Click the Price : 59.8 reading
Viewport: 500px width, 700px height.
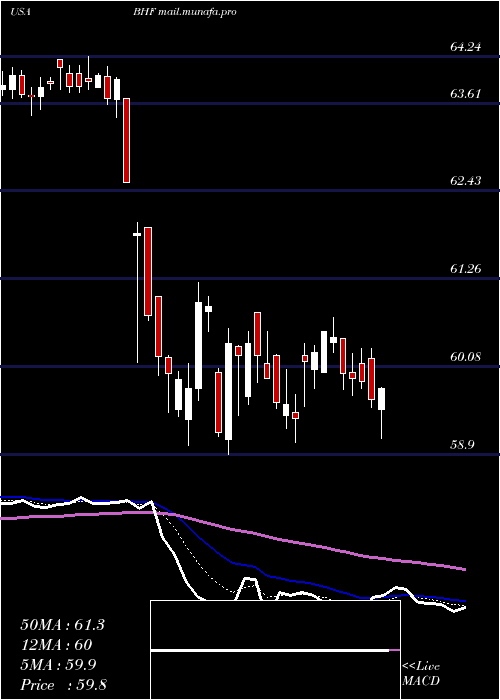[x=63, y=685]
